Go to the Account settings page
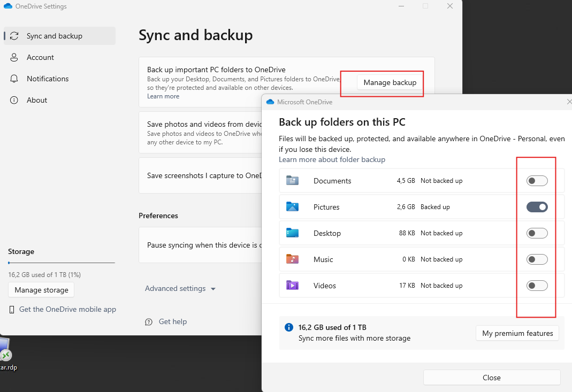This screenshot has height=392, width=572. [x=60, y=57]
